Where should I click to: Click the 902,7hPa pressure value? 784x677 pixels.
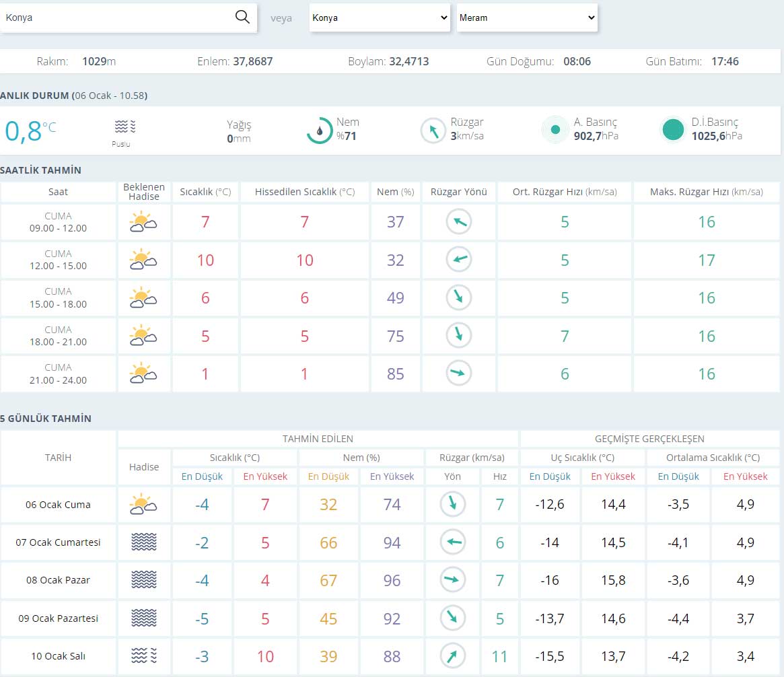[x=596, y=136]
